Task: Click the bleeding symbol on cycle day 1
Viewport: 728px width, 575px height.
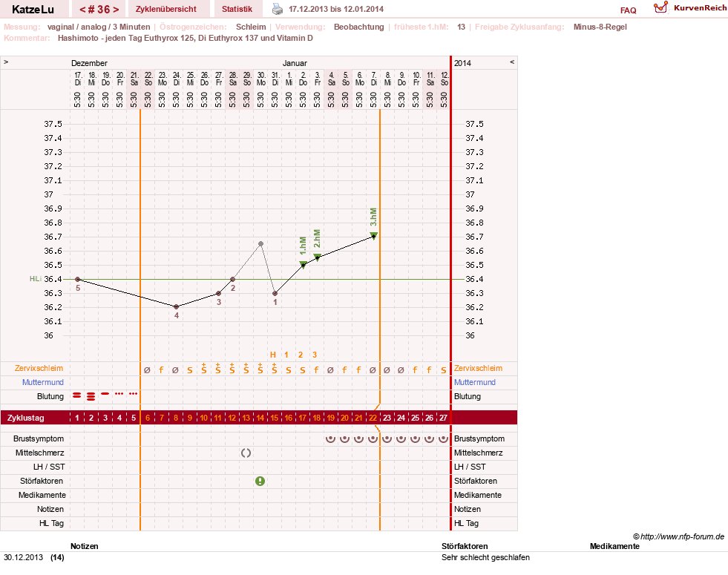Action: (77, 395)
